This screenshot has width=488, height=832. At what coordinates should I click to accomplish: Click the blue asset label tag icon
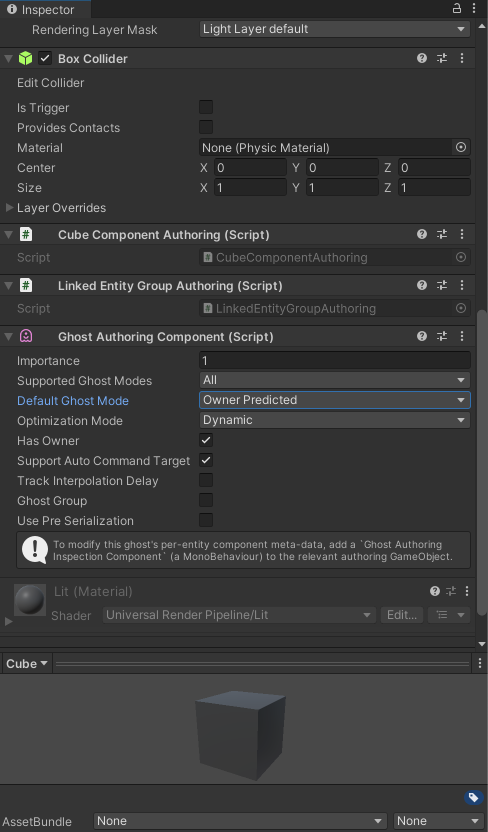(x=473, y=798)
